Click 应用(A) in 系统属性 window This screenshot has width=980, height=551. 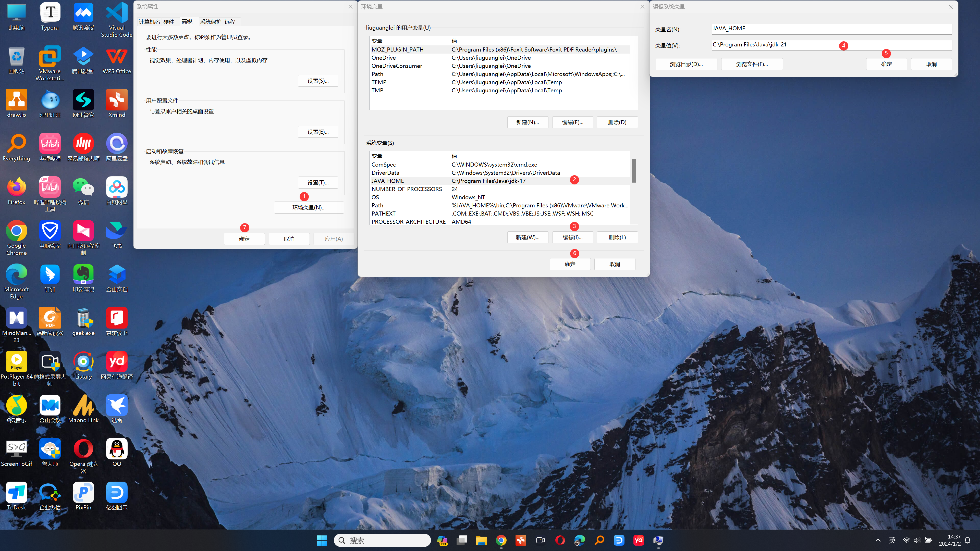[x=334, y=239]
